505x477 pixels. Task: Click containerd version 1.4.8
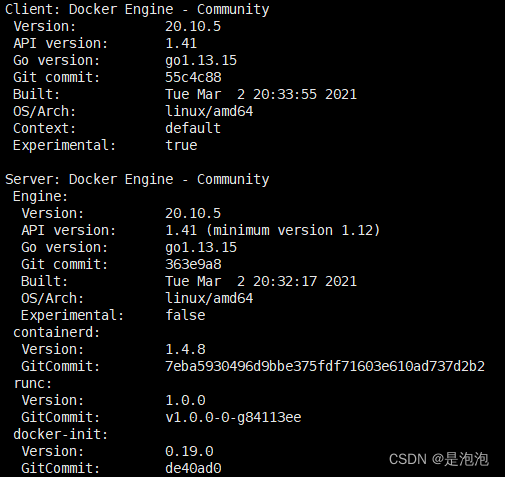185,349
